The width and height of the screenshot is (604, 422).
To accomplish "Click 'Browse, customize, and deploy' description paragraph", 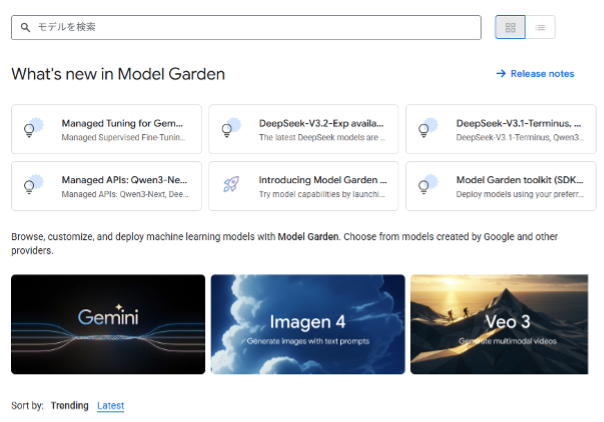I will click(x=284, y=243).
